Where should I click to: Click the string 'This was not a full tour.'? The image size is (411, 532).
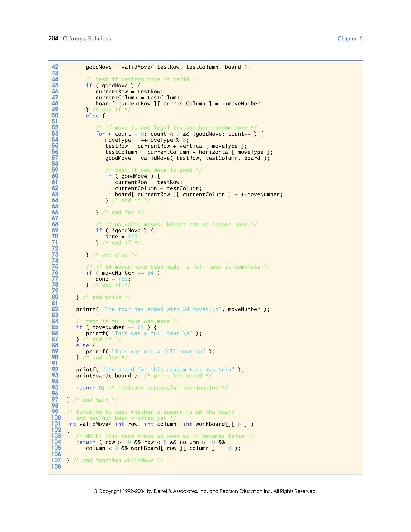coord(158,352)
